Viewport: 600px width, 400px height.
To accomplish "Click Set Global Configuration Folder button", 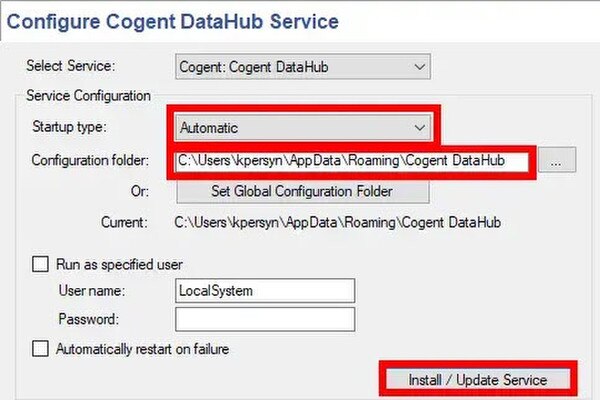I will click(x=303, y=191).
